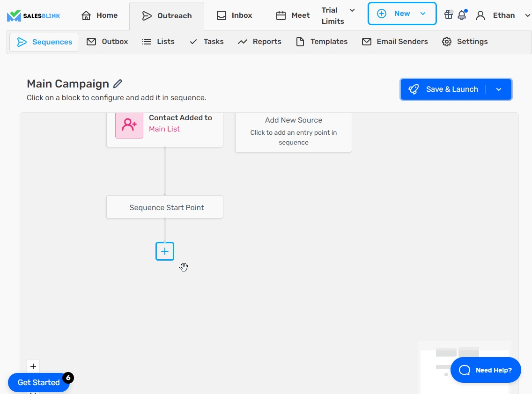Open the Get Started checklist

point(38,382)
